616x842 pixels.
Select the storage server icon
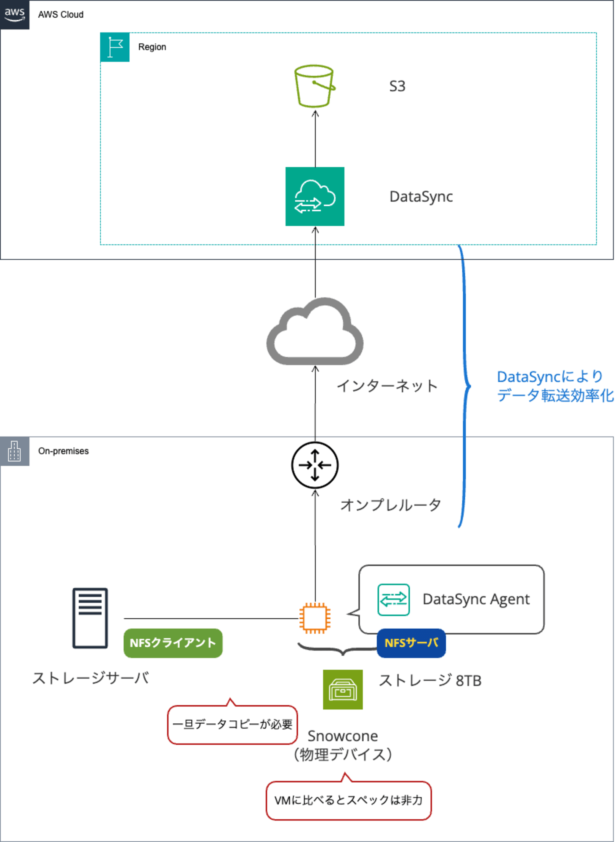coord(90,618)
